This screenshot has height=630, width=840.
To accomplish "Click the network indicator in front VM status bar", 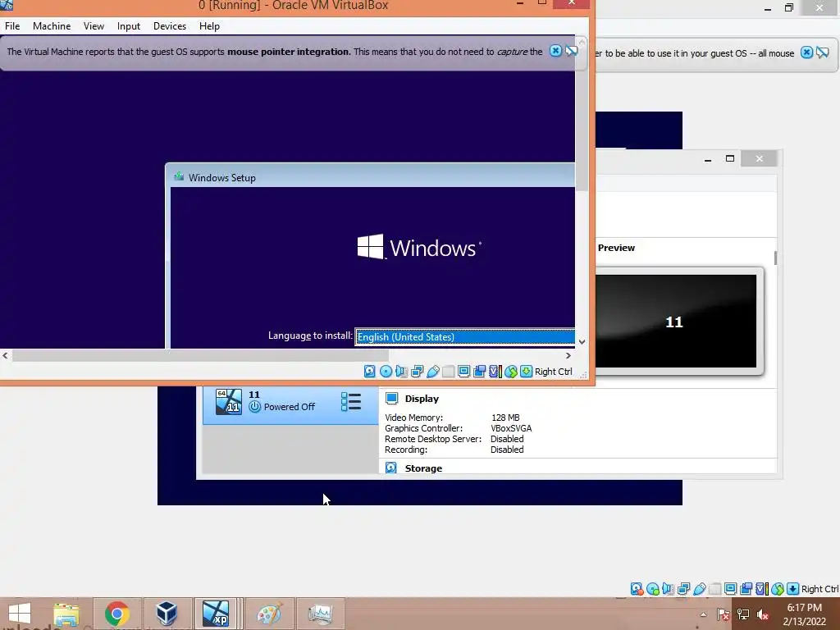I will 417,372.
